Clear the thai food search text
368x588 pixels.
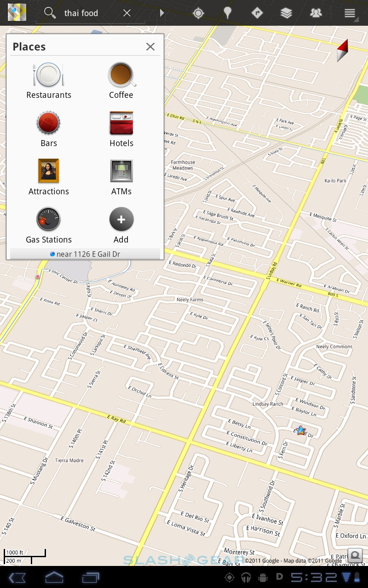pyautogui.click(x=127, y=13)
